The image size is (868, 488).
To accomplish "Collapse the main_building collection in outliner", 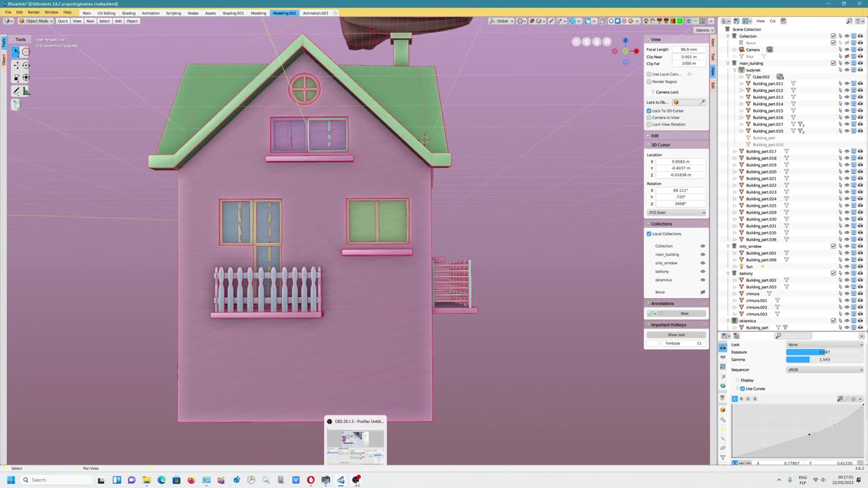I will click(x=728, y=63).
